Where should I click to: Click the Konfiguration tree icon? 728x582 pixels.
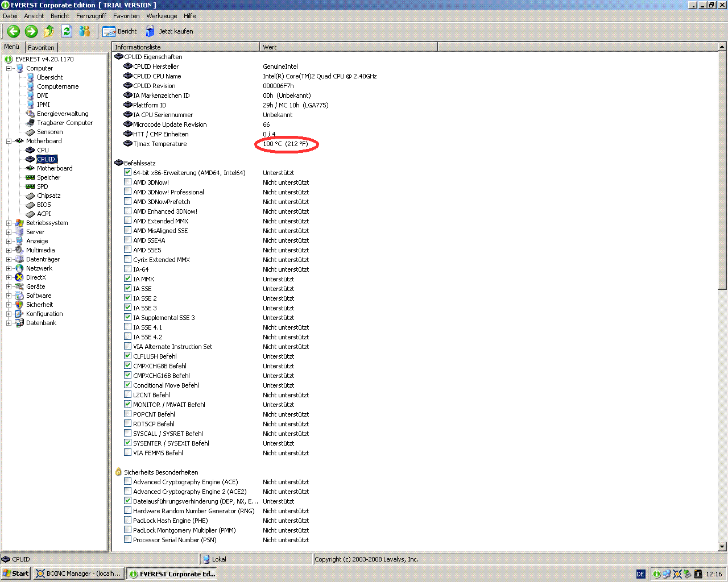19,314
